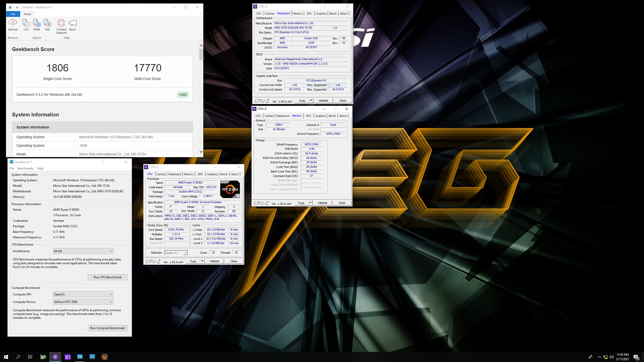
Task: Click Validate in the CPU-Z CPU tab window
Action: 214,261
